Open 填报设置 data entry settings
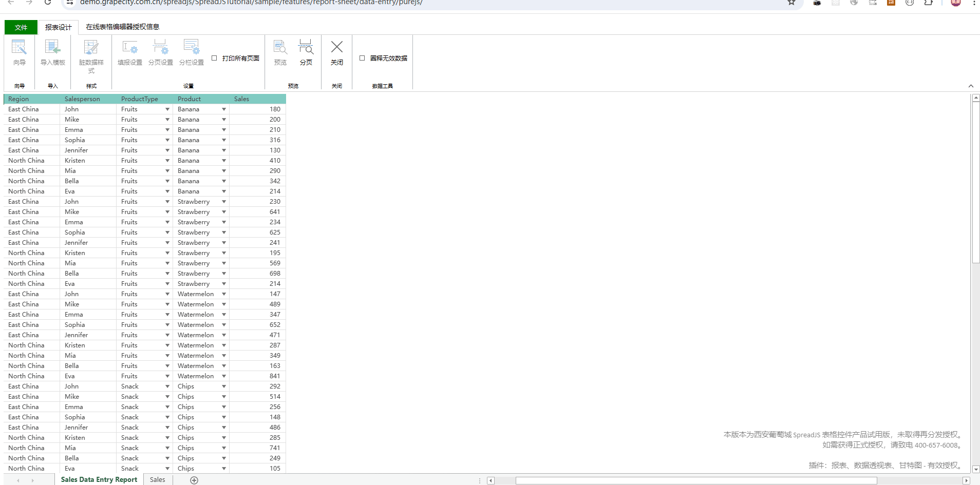The height and width of the screenshot is (485, 980). coord(130,53)
